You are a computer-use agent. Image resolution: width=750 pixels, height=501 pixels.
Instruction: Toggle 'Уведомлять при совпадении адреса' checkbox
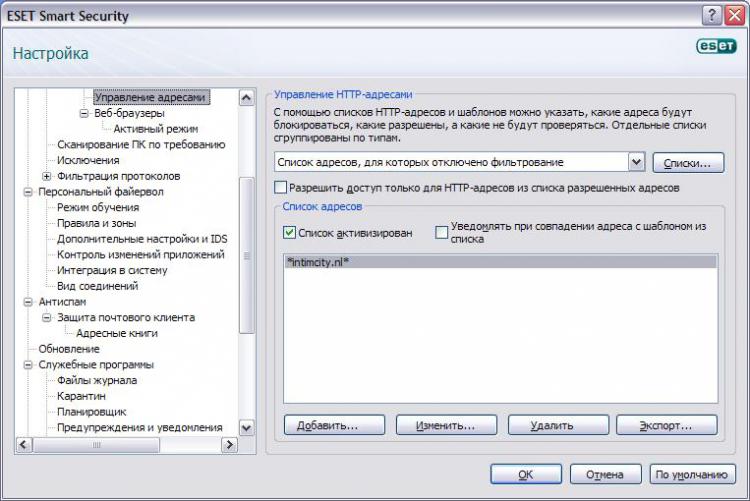441,232
